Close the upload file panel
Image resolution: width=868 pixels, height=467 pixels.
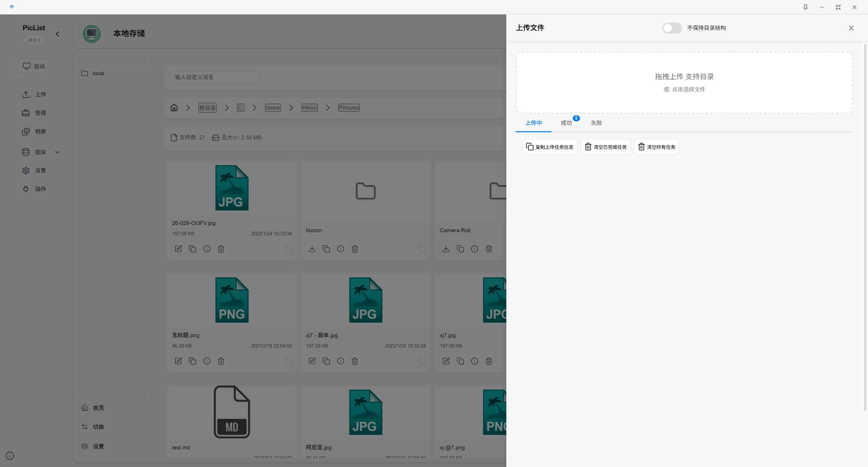pos(851,28)
